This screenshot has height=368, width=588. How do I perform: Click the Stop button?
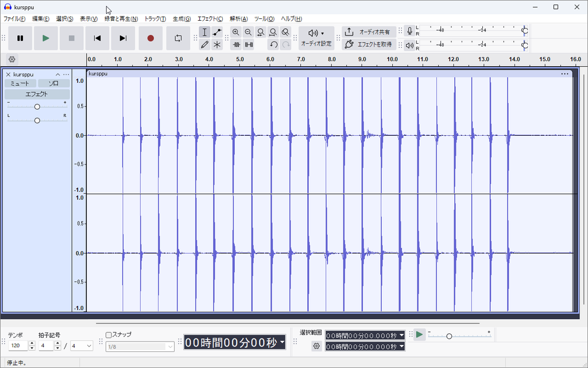click(x=72, y=38)
